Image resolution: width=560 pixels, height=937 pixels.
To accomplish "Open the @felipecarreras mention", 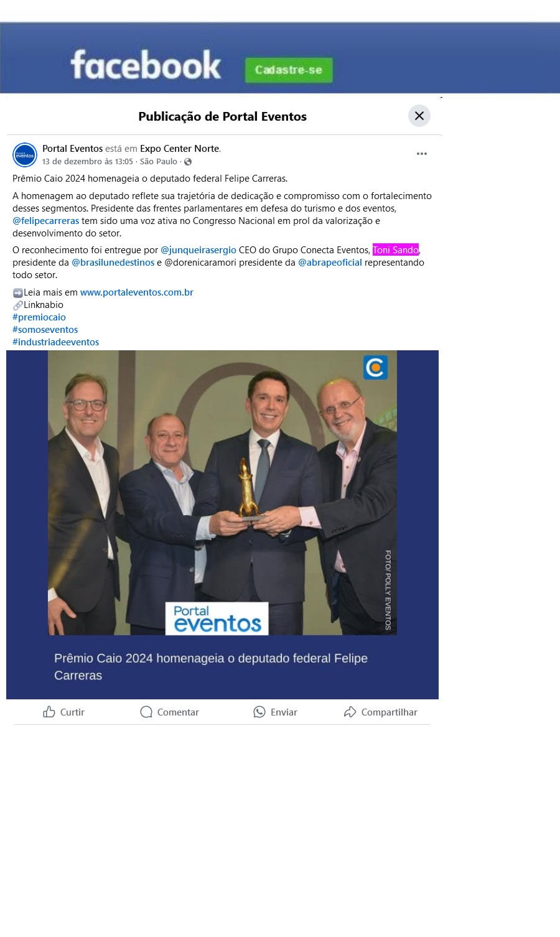I will pyautogui.click(x=46, y=221).
